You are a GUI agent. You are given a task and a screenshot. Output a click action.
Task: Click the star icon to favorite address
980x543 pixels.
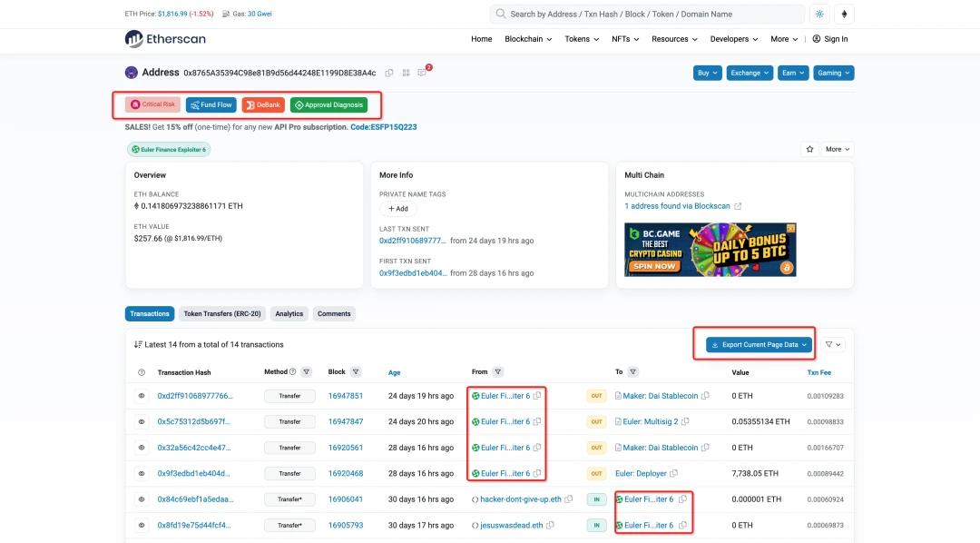coord(808,149)
